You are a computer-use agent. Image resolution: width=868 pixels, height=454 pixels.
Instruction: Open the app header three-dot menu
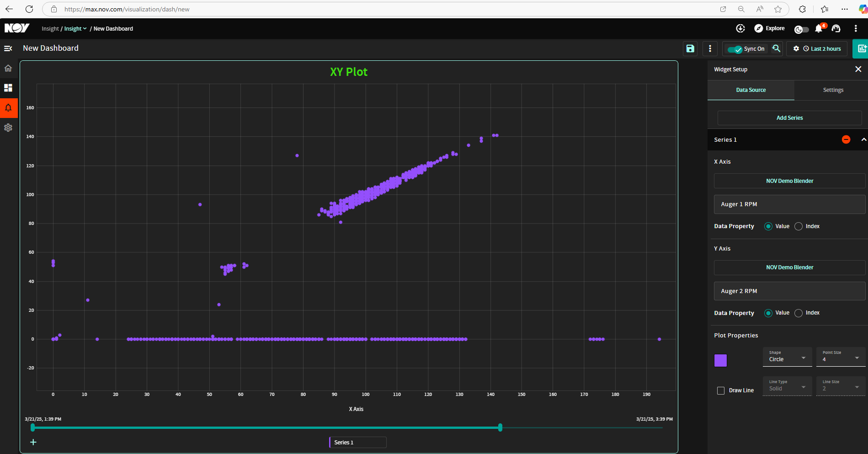pos(856,28)
